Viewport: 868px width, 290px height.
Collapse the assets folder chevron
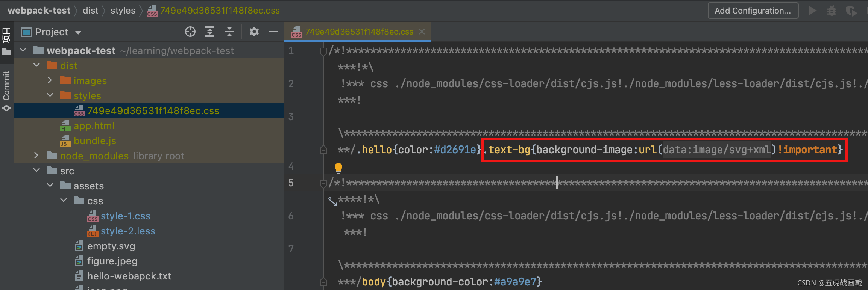click(x=50, y=185)
